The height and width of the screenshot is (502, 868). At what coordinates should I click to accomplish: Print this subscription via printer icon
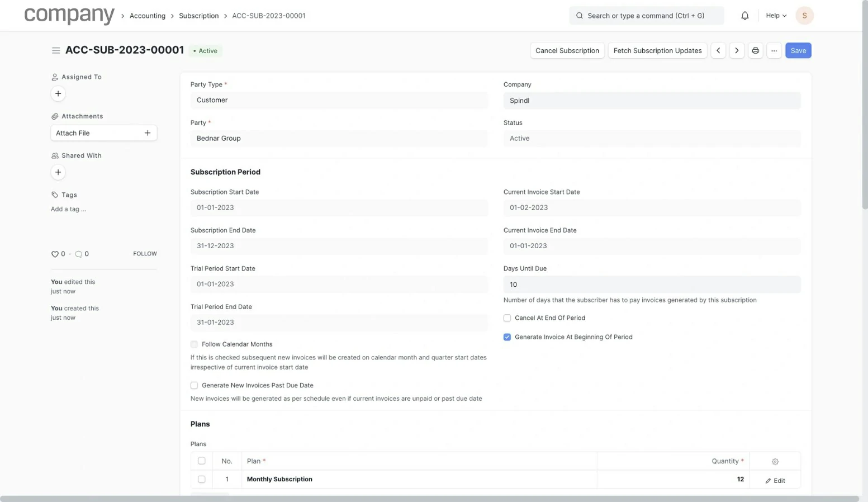(x=755, y=50)
